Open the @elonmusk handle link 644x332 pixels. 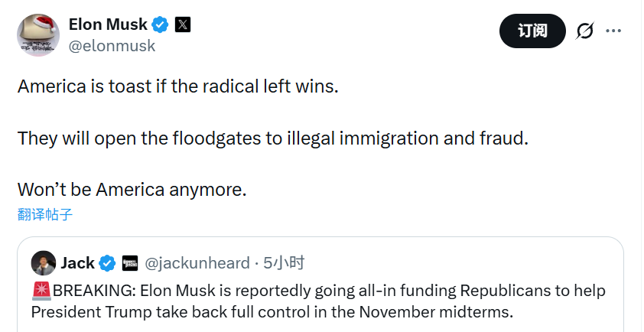(x=112, y=46)
